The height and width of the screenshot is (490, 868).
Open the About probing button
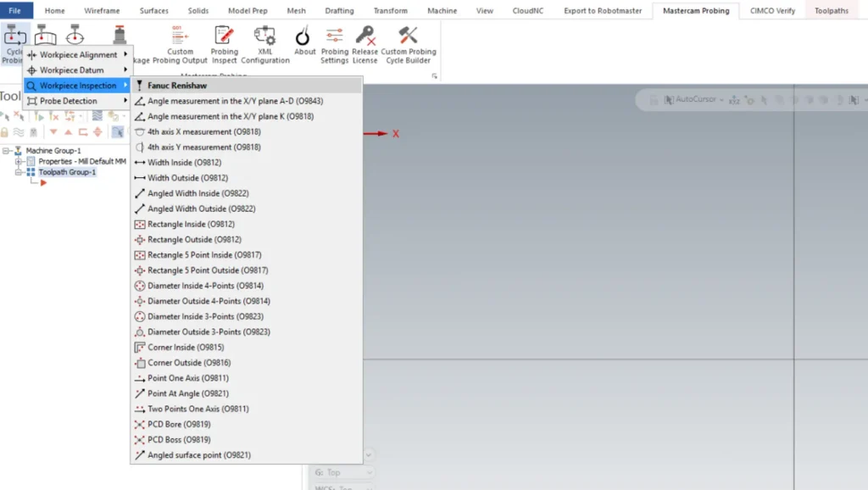coord(304,42)
